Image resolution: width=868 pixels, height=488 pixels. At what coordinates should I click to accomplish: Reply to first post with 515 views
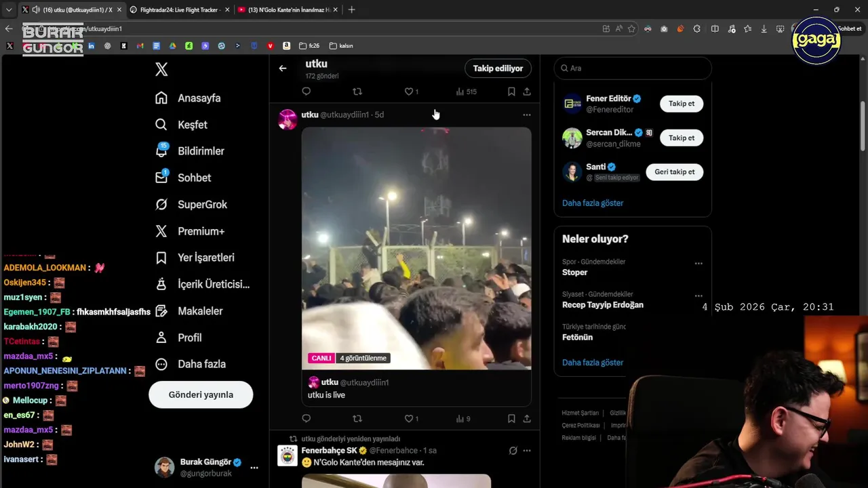(307, 91)
